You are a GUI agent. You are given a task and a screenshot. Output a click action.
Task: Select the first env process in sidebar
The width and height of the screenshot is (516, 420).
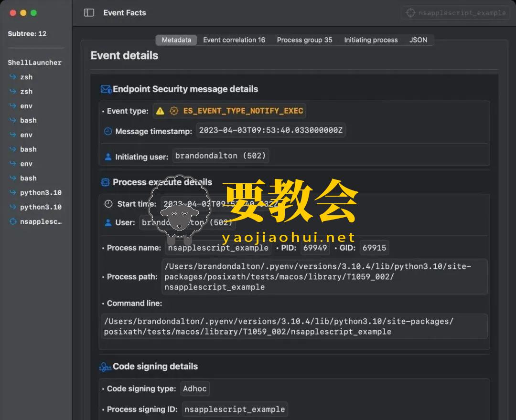click(x=26, y=106)
